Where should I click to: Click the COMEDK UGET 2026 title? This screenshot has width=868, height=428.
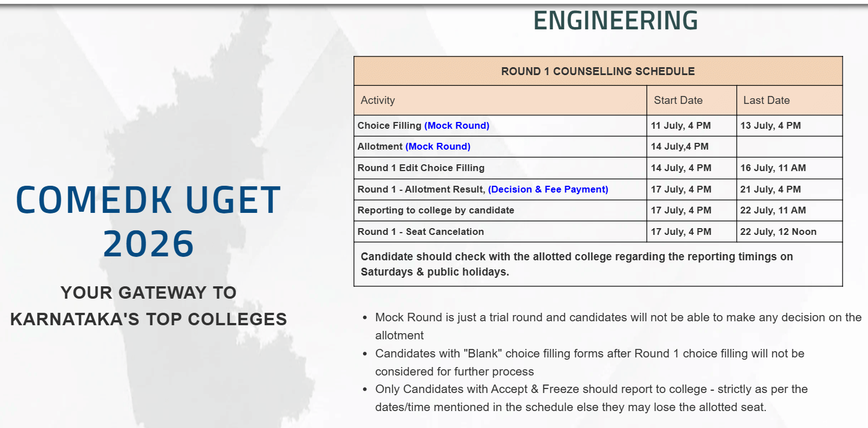click(x=149, y=221)
